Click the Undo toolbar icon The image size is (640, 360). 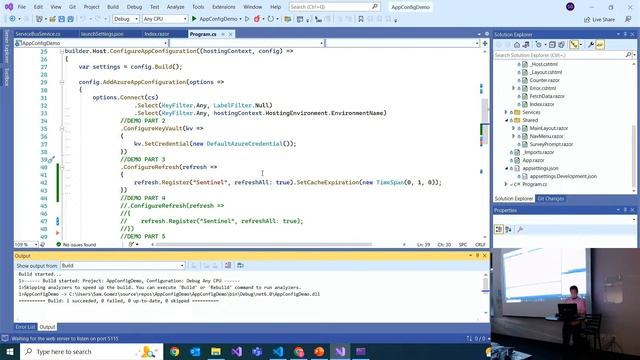pyautogui.click(x=83, y=19)
